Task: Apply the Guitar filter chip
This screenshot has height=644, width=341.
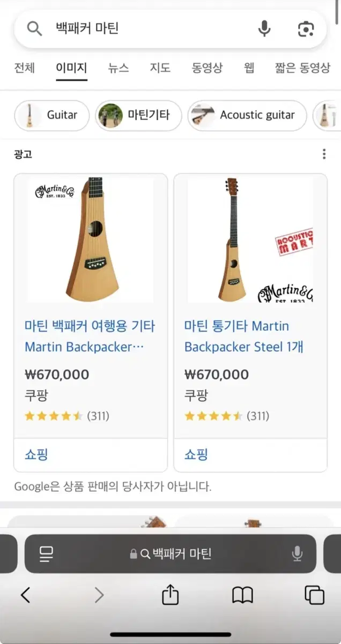Action: tap(51, 115)
